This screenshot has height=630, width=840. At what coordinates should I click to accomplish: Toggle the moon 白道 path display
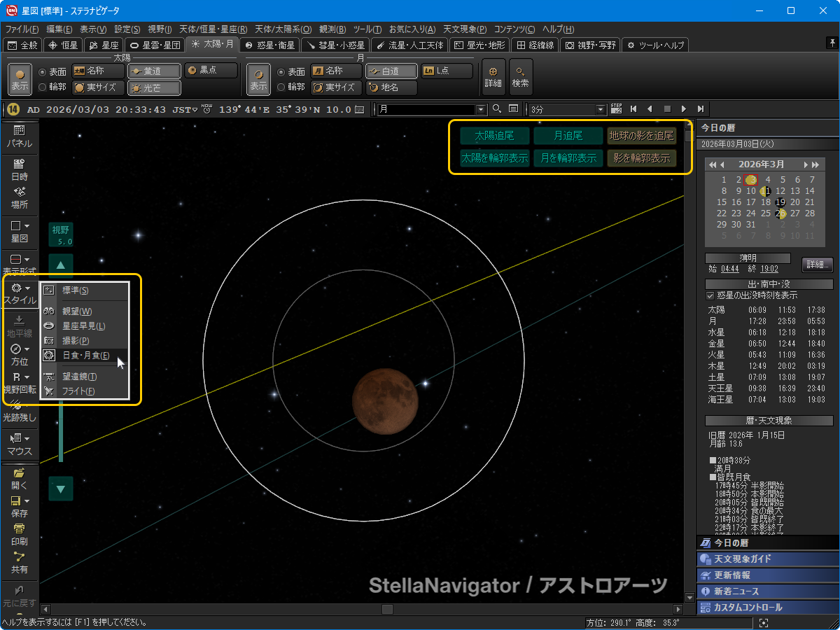tap(390, 71)
